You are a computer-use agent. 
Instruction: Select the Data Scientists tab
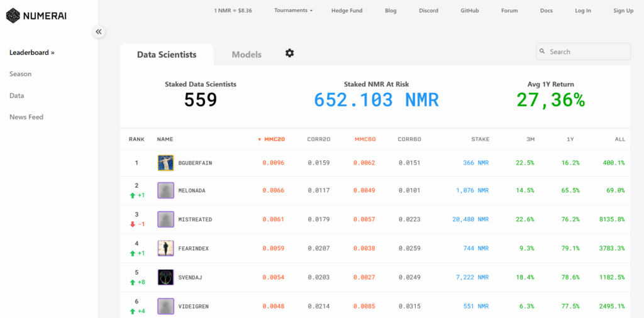[x=167, y=55]
